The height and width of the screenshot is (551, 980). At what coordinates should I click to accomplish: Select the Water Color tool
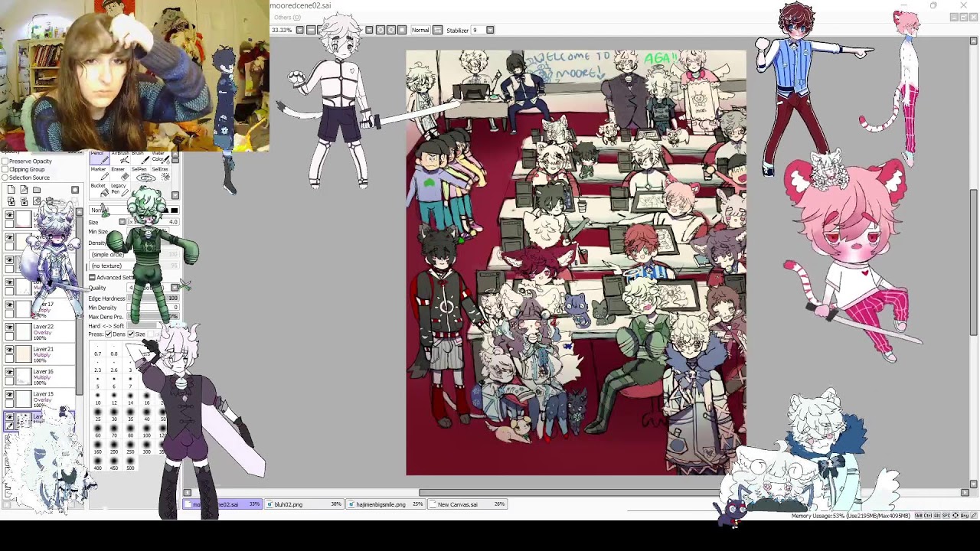coord(161,157)
